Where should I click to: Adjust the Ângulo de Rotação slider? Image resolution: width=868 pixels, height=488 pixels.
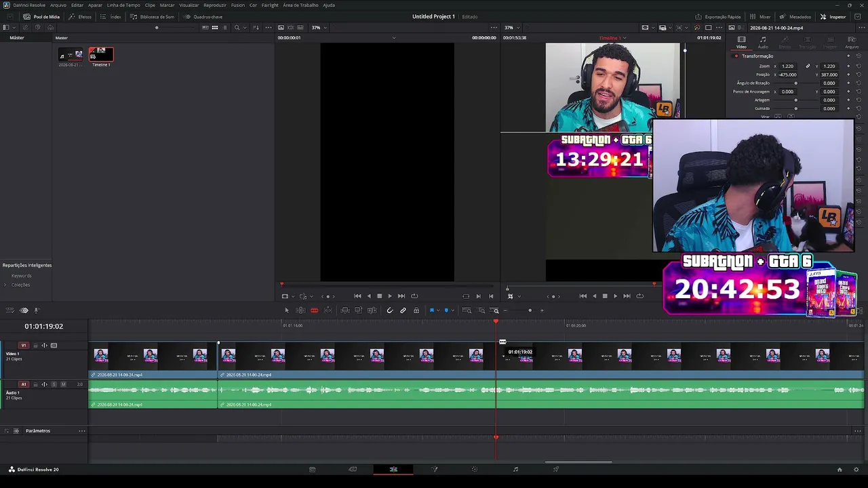coord(795,83)
